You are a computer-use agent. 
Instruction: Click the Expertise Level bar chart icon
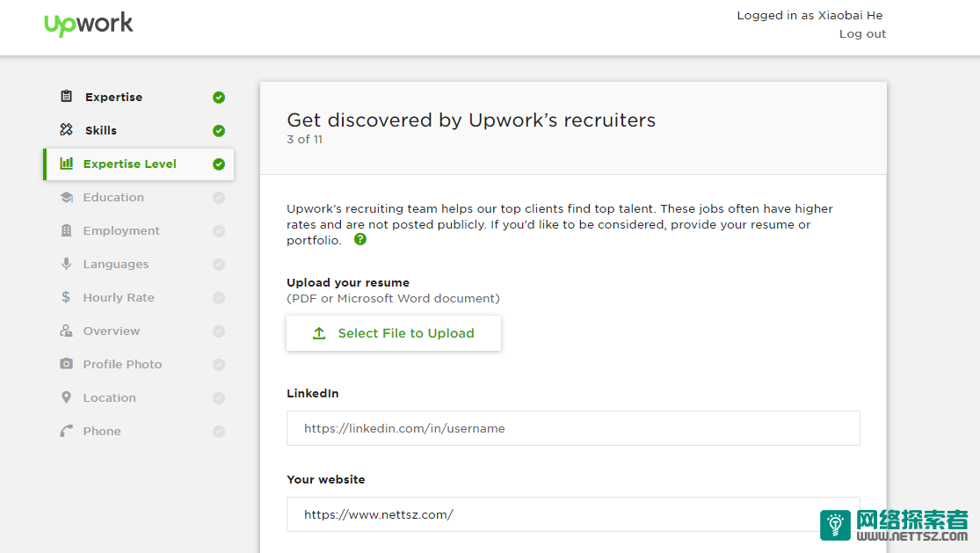(x=66, y=164)
